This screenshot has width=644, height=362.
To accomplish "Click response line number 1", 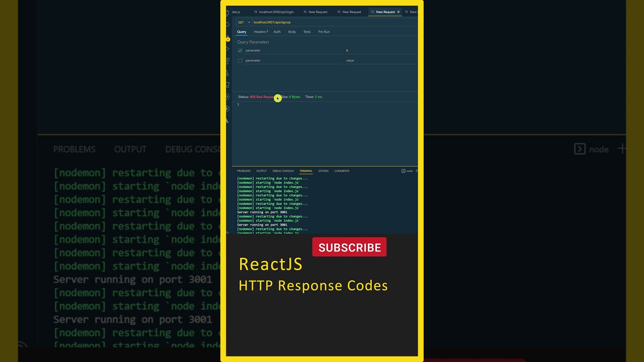I will pyautogui.click(x=238, y=104).
